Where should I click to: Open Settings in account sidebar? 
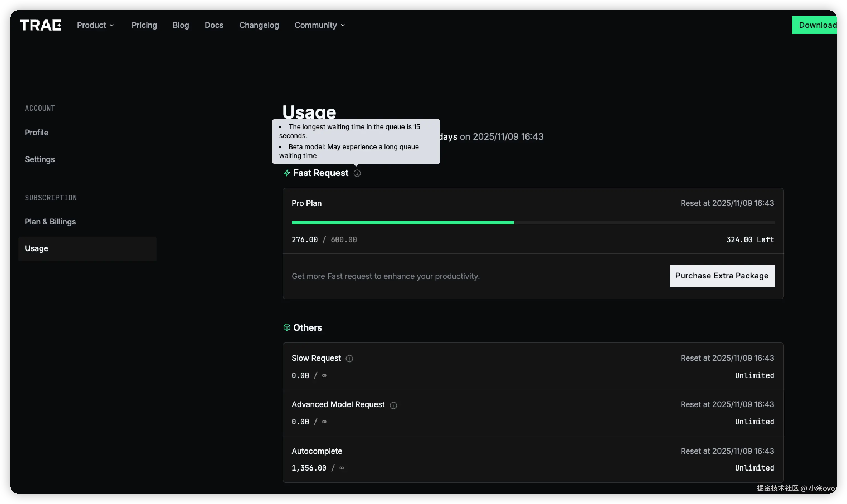pyautogui.click(x=40, y=159)
